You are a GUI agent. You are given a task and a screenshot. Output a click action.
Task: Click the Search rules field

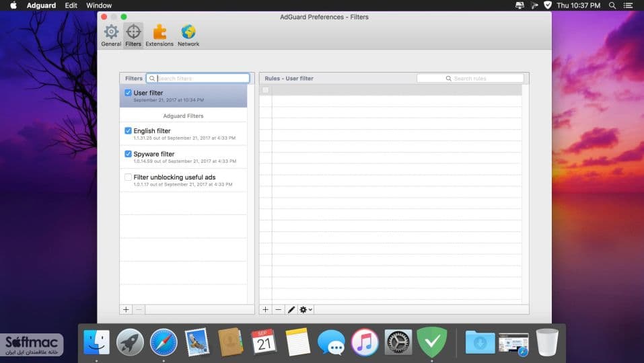[470, 79]
